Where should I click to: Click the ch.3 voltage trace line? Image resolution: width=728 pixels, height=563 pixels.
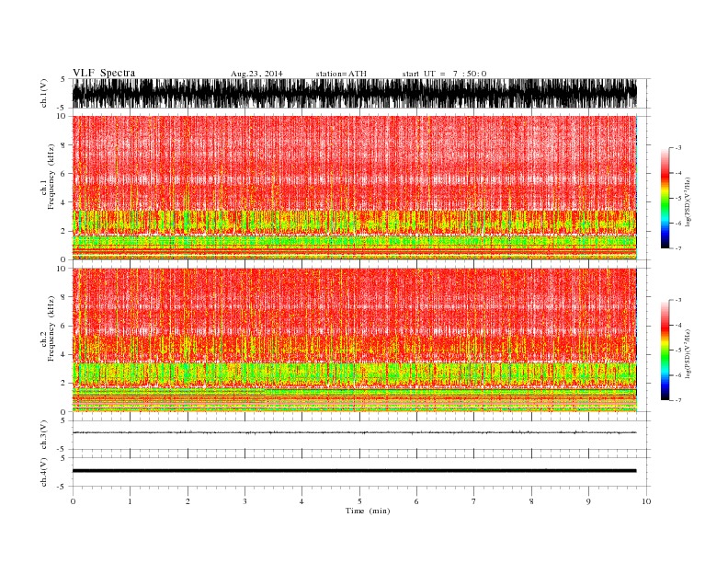354,432
